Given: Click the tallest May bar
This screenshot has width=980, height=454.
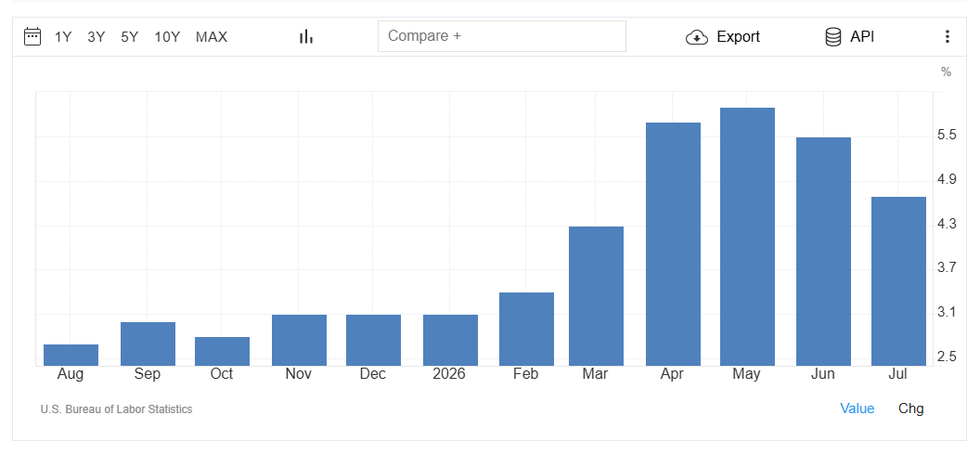Looking at the screenshot, I should point(747,237).
